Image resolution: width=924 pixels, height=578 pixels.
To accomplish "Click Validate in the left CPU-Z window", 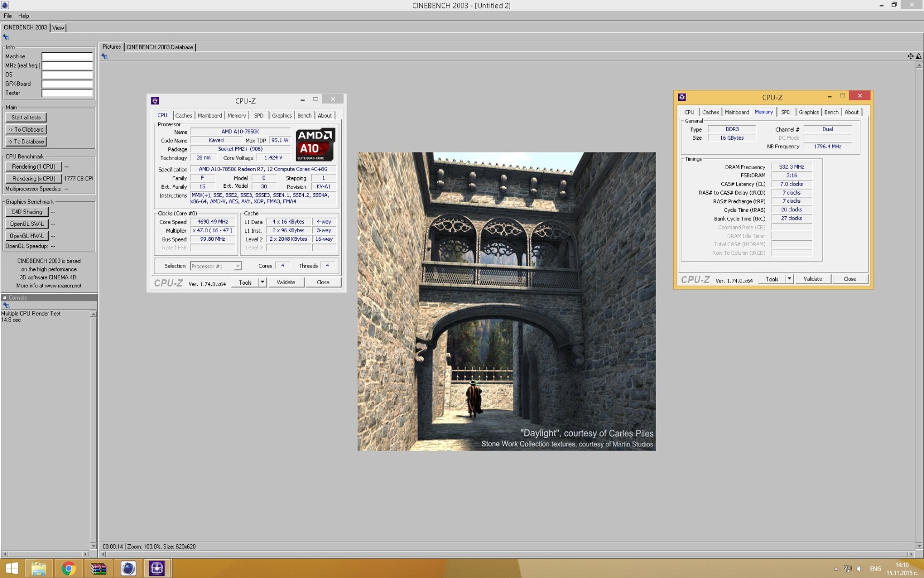I will click(286, 282).
